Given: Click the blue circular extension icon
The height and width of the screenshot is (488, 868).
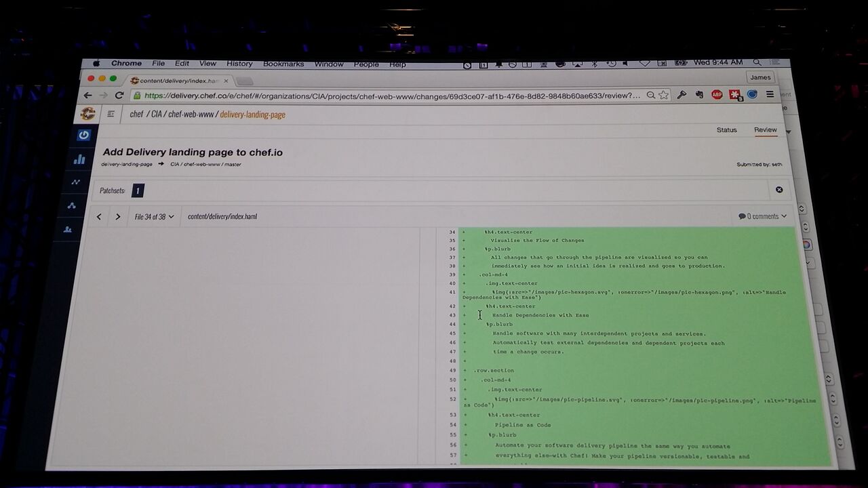Looking at the screenshot, I should [752, 95].
